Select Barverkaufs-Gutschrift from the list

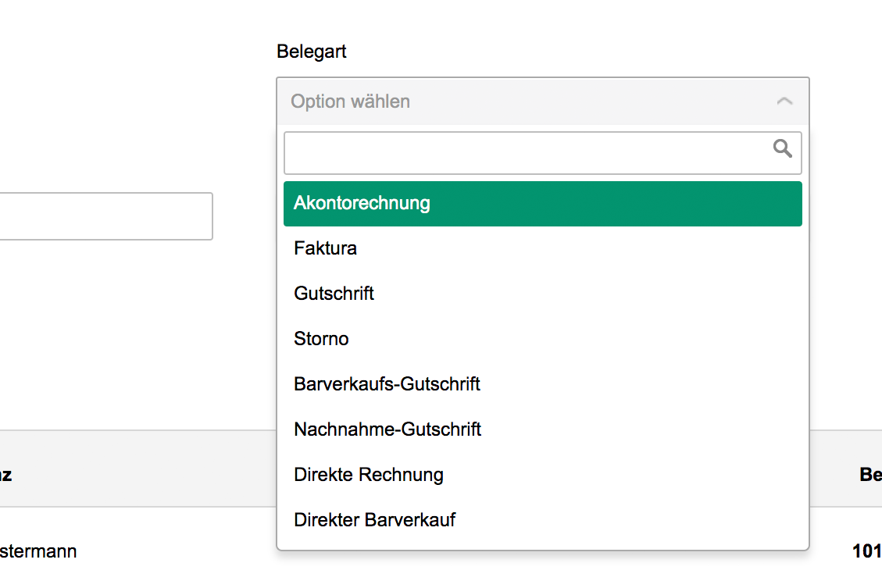(x=387, y=385)
